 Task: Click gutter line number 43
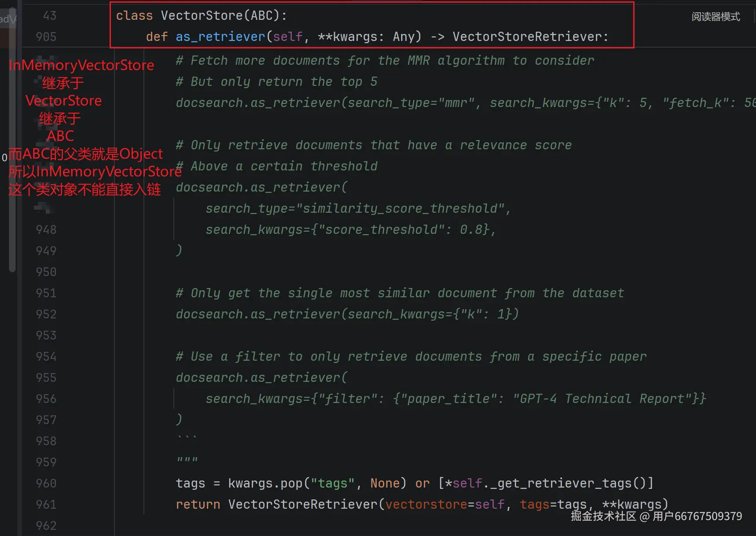[x=50, y=15]
